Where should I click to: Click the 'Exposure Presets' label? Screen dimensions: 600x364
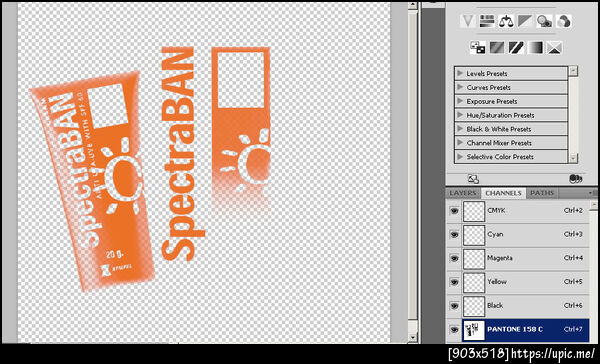click(492, 101)
